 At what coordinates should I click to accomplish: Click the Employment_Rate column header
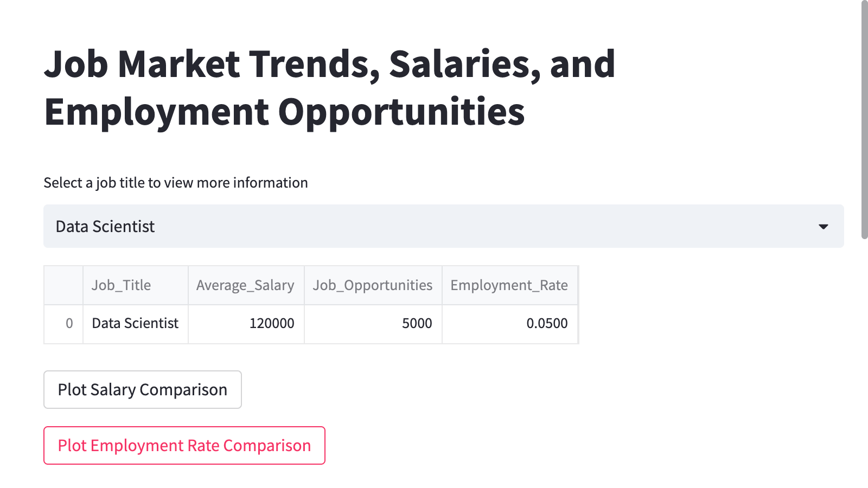[509, 285]
